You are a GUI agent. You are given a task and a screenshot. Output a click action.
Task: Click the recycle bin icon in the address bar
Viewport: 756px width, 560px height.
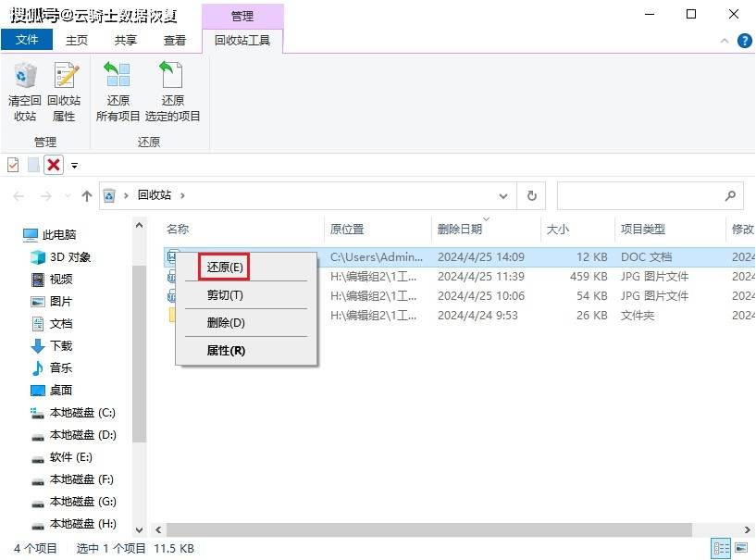[109, 195]
